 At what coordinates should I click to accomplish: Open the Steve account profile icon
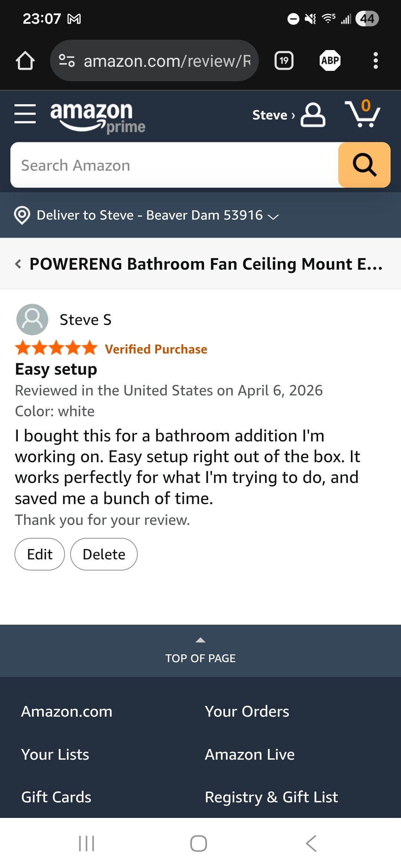pos(313,115)
